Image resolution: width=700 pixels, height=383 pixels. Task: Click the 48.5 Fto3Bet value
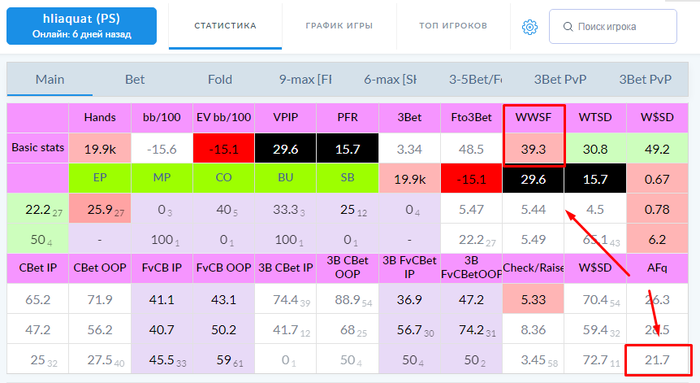471,149
